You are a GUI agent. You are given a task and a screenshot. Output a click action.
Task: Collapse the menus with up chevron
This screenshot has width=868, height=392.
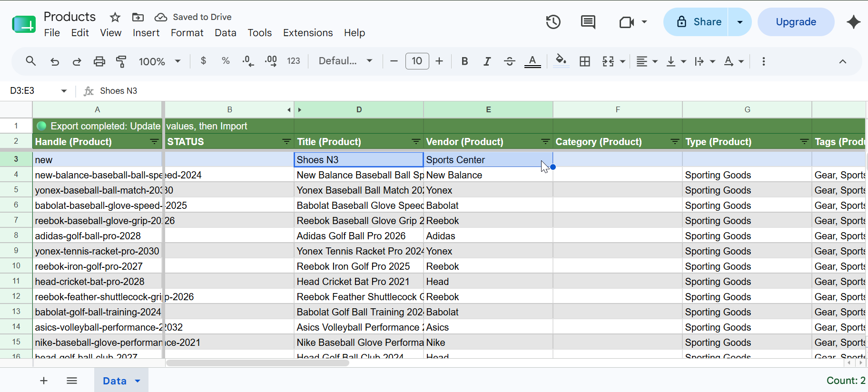[x=842, y=61]
